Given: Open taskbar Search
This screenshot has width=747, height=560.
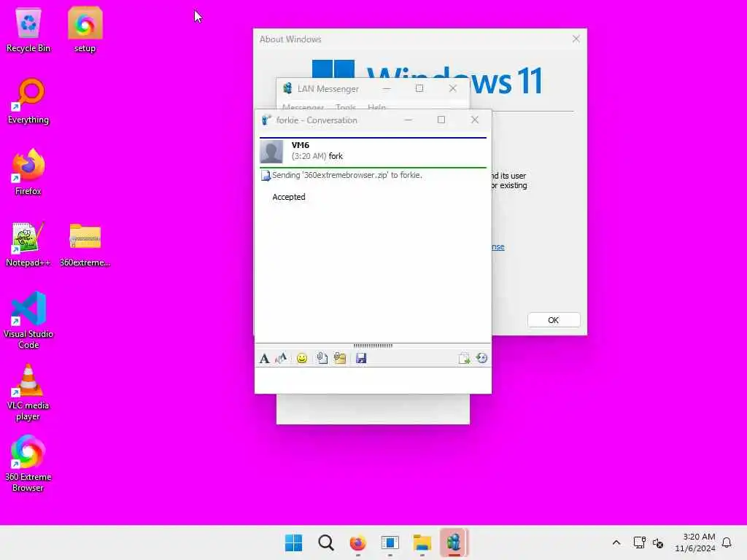Looking at the screenshot, I should 326,542.
